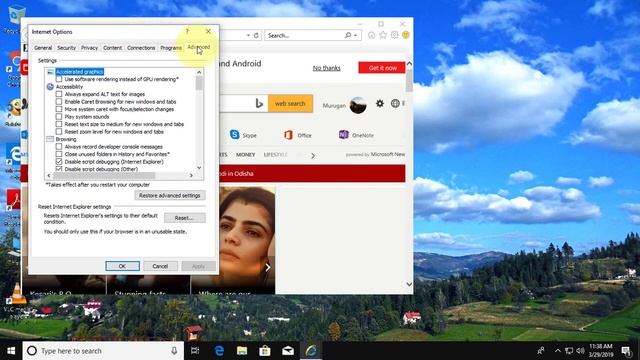Click the magnifier search icon in browser
The image size is (640, 360).
click(348, 36)
